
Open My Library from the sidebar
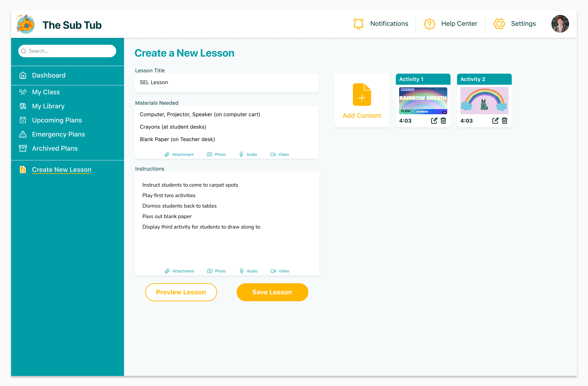pos(48,106)
